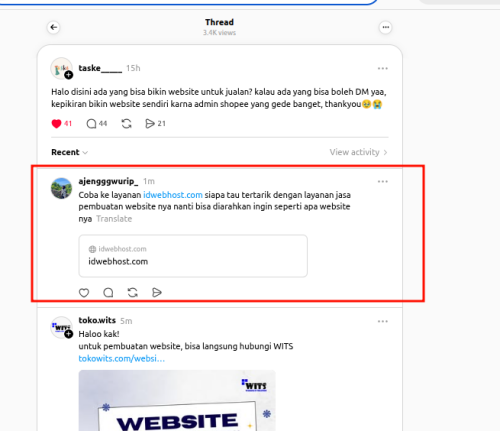Expand the Recent sort dropdown

[69, 152]
